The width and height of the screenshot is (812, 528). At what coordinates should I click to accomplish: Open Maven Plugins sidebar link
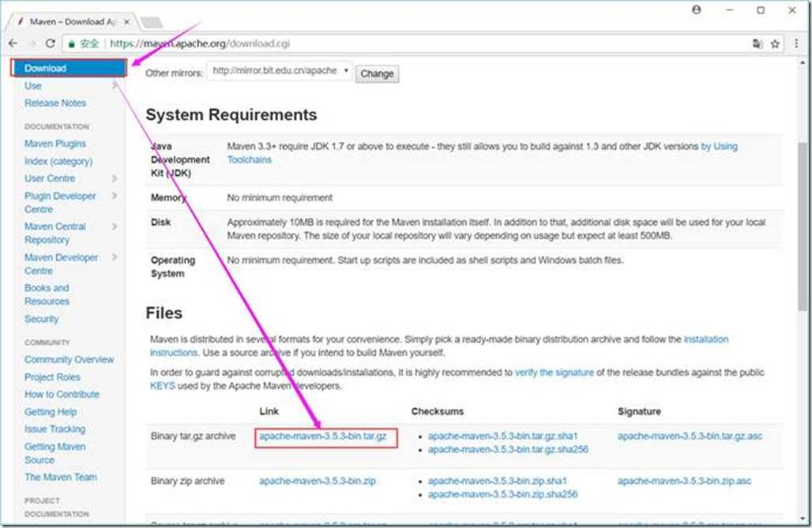coord(55,144)
